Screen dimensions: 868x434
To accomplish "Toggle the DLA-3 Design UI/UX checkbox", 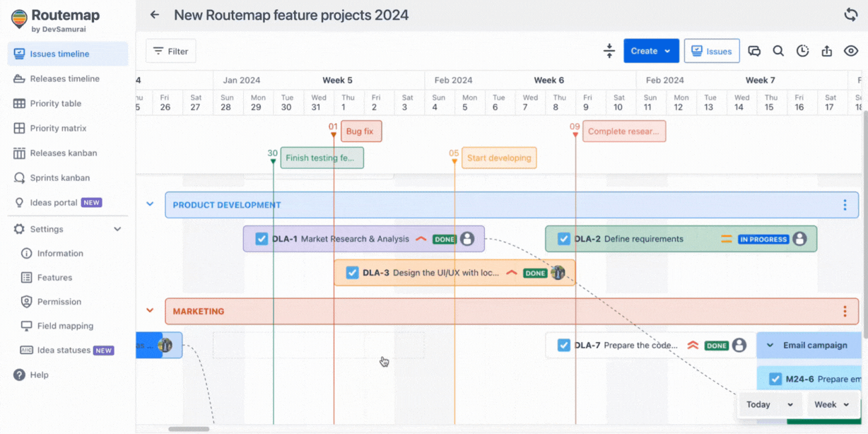I will pyautogui.click(x=352, y=272).
